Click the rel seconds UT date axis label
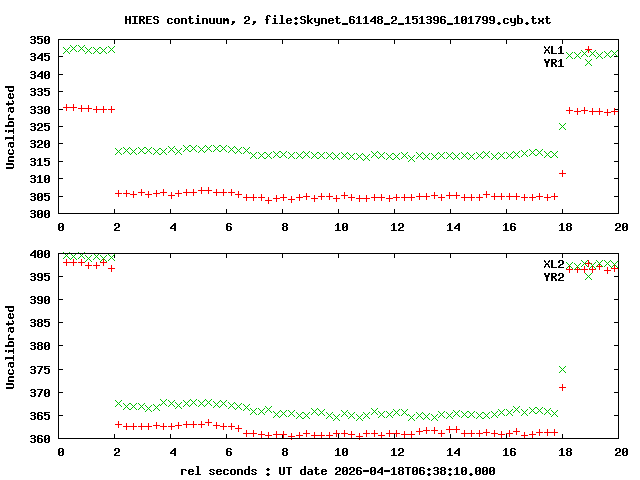 pos(337,470)
